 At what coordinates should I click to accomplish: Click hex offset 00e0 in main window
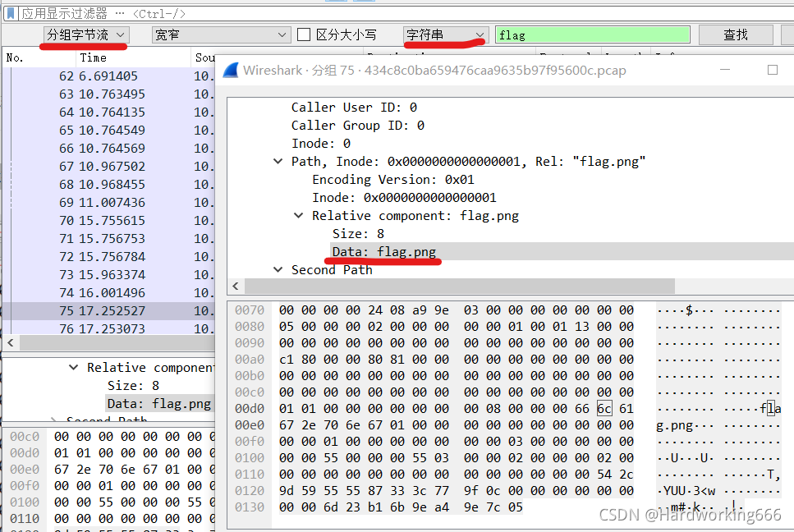tap(25, 470)
